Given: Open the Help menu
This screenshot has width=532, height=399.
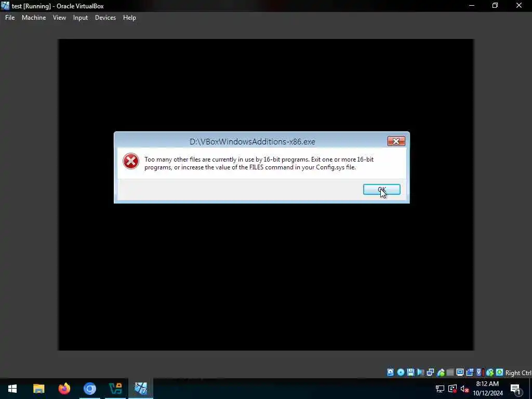Looking at the screenshot, I should pyautogui.click(x=129, y=18).
